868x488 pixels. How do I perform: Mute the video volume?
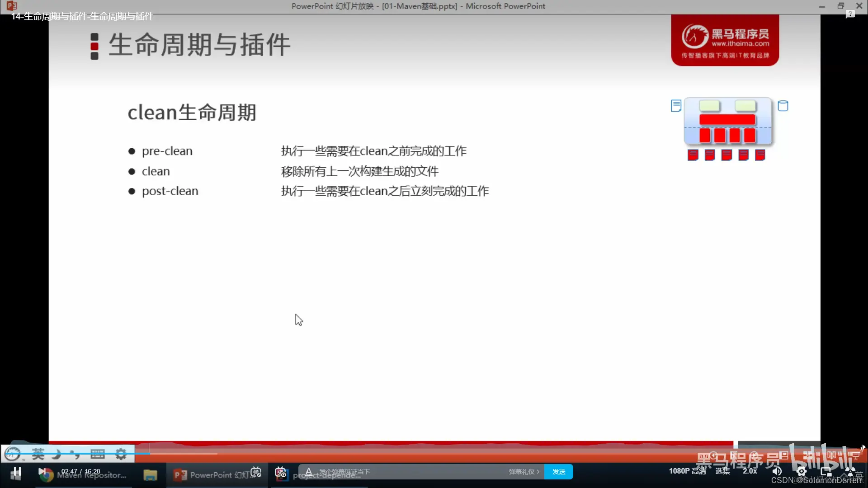point(777,471)
